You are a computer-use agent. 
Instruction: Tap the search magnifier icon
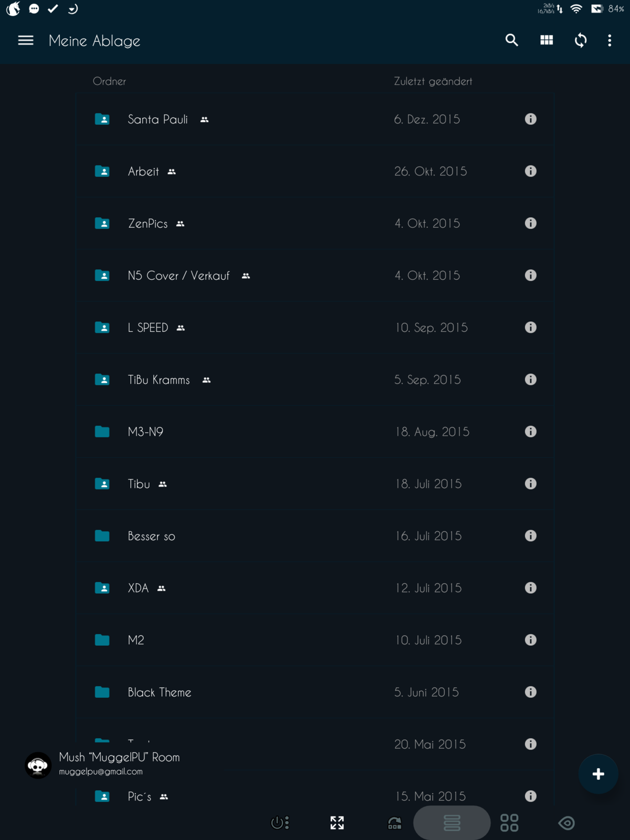pos(512,40)
